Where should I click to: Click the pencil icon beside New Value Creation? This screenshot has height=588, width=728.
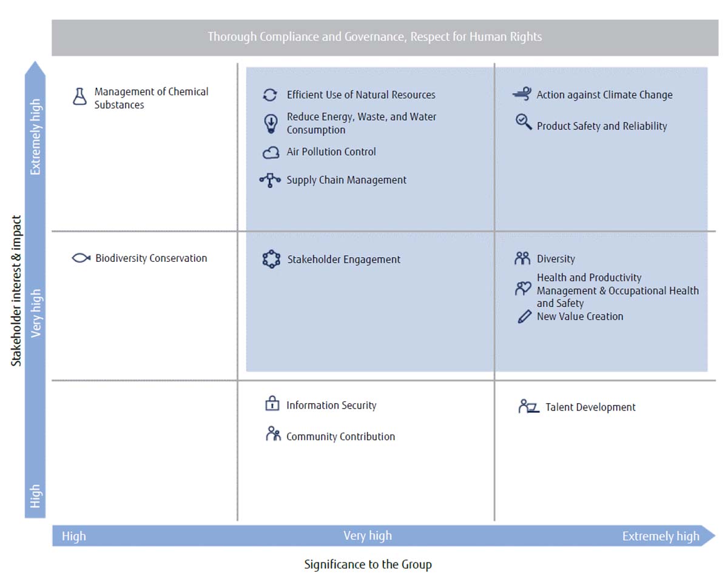pyautogui.click(x=525, y=316)
